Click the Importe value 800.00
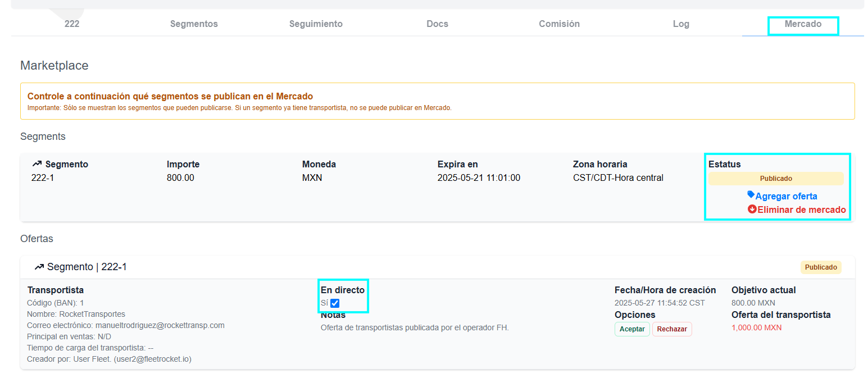 (180, 178)
